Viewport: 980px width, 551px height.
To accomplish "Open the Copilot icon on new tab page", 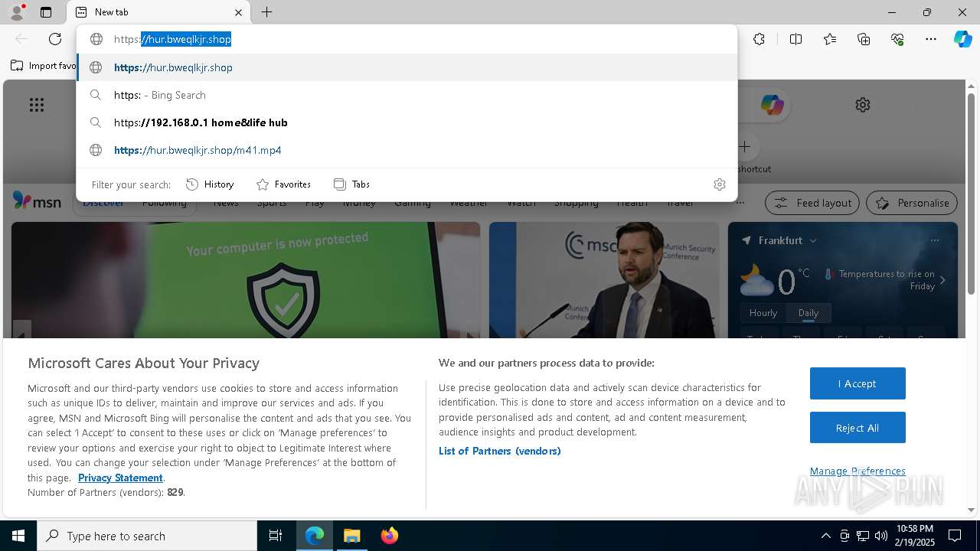I will point(772,105).
